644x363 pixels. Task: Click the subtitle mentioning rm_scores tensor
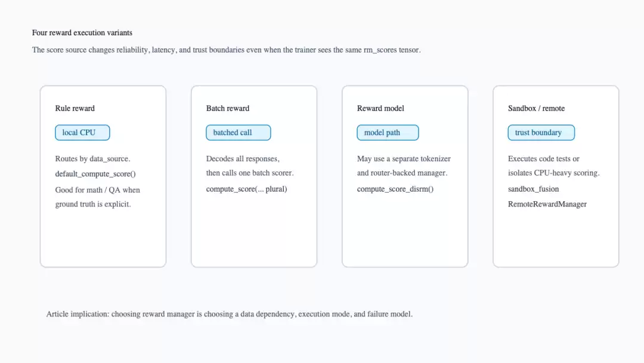click(227, 50)
